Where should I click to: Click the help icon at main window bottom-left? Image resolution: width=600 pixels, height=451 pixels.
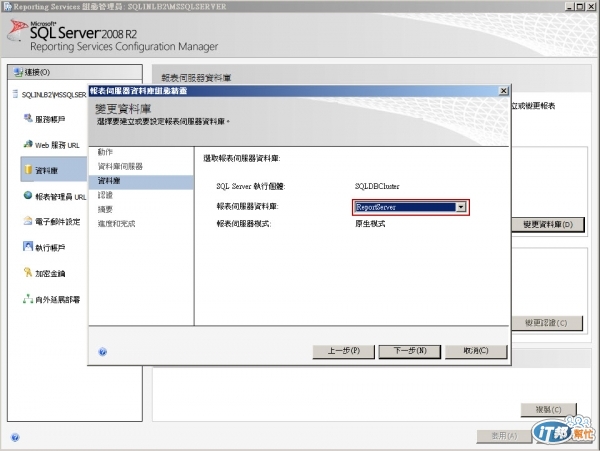15,437
